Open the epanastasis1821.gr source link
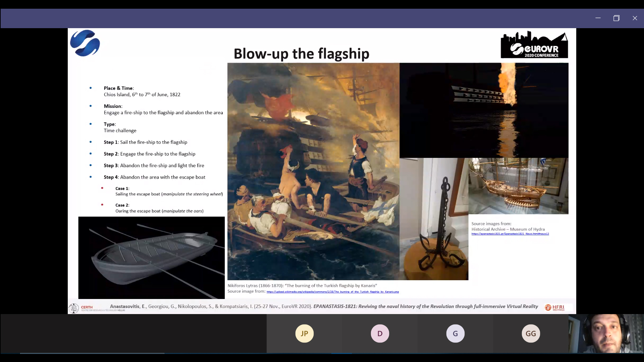This screenshot has width=644, height=362. coord(510,234)
